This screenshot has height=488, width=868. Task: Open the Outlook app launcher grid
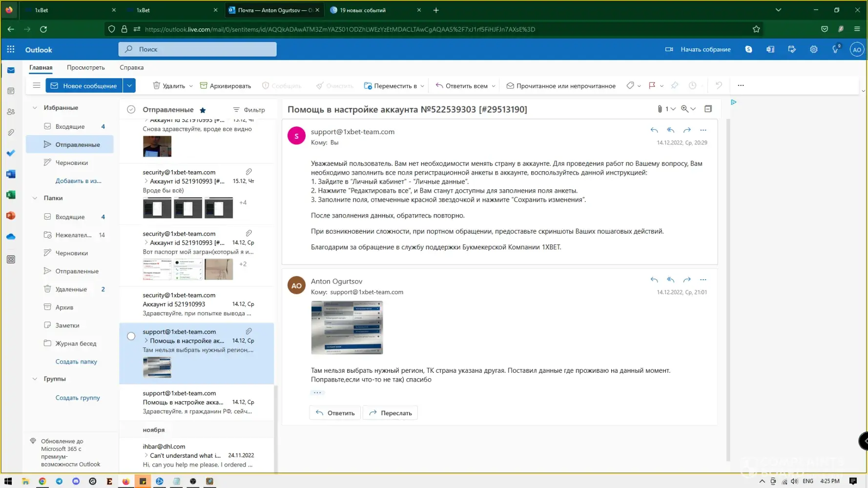(x=11, y=49)
